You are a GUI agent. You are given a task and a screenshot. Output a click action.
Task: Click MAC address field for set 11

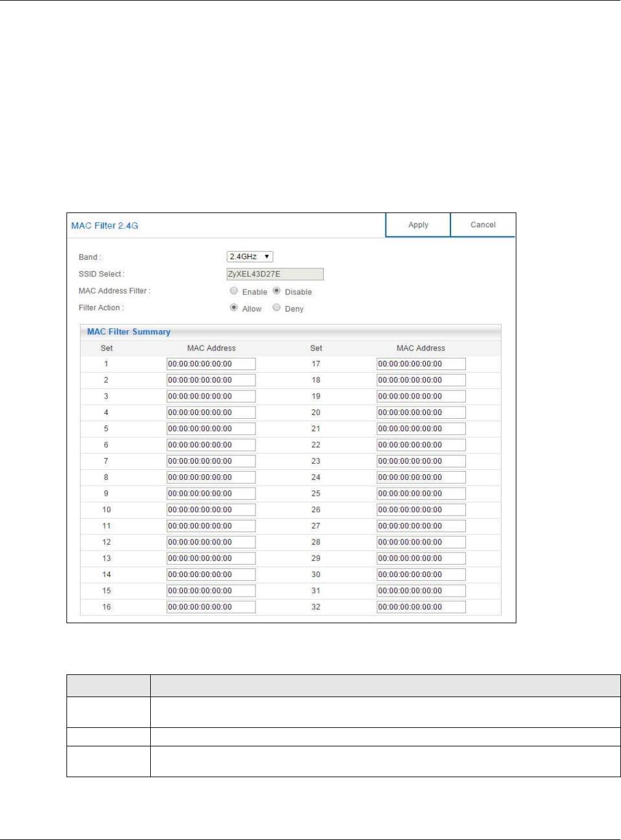coord(211,526)
